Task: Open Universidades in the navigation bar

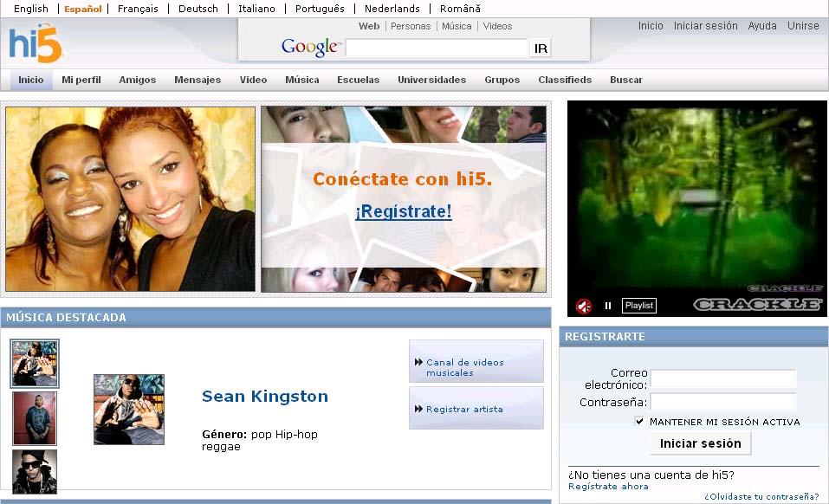Action: click(x=432, y=80)
